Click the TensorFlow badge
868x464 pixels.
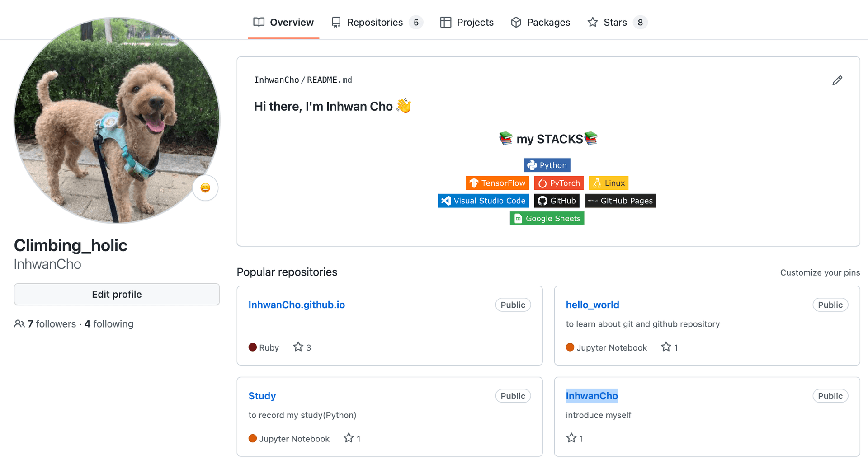[497, 183]
